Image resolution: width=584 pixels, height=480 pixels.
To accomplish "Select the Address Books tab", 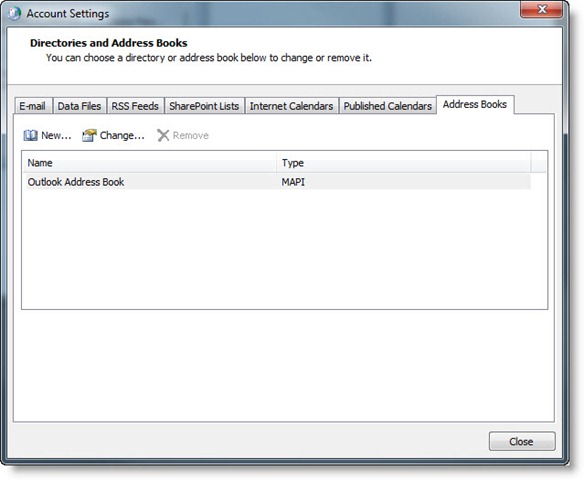I will pos(475,105).
